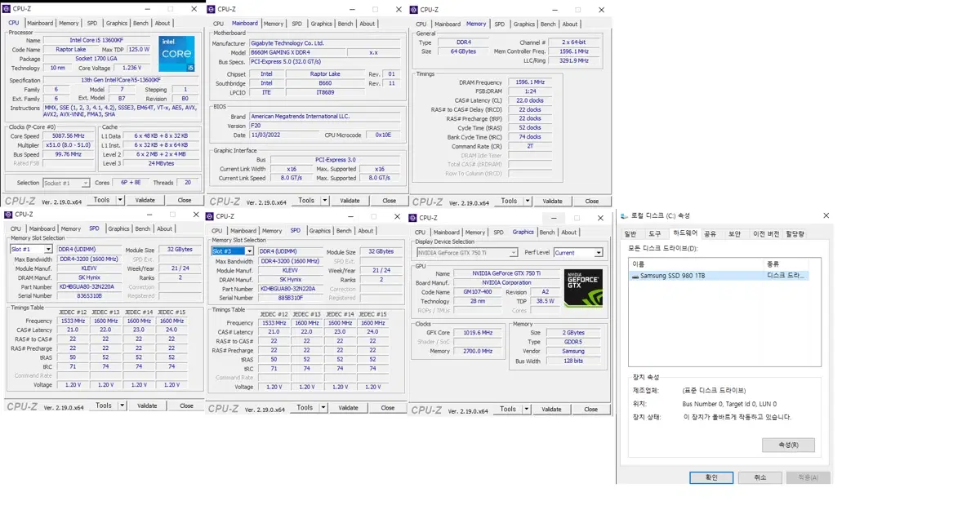
Task: Open the Perf Level Current dropdown
Action: click(598, 253)
